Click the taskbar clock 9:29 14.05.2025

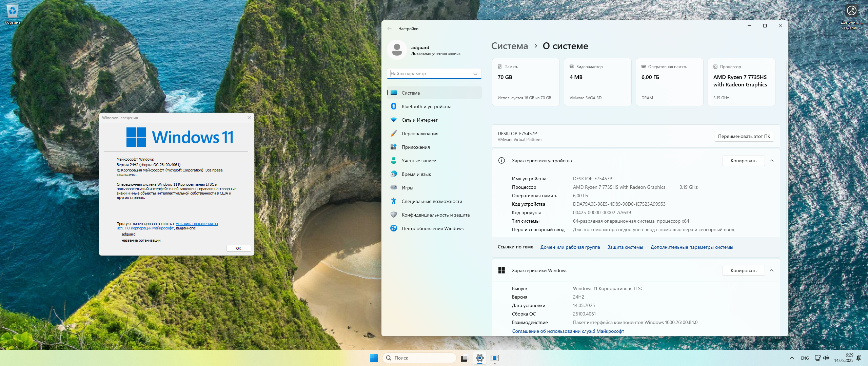tap(844, 358)
